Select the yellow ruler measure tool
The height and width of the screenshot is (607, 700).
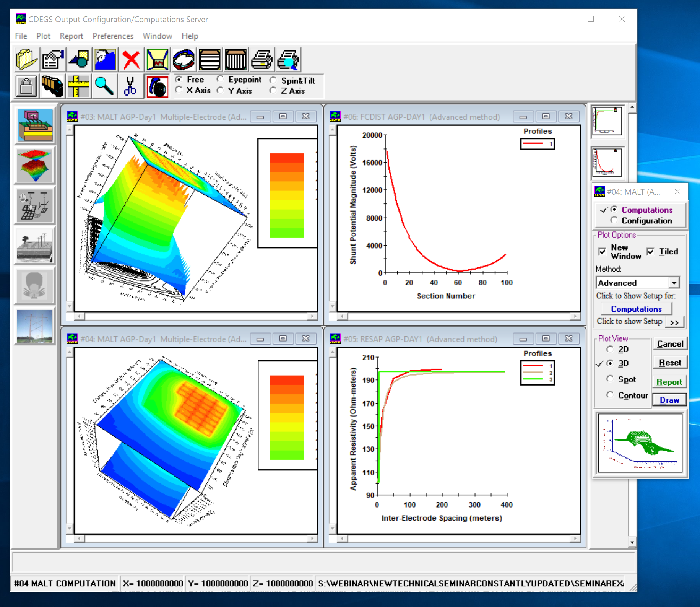click(x=78, y=86)
